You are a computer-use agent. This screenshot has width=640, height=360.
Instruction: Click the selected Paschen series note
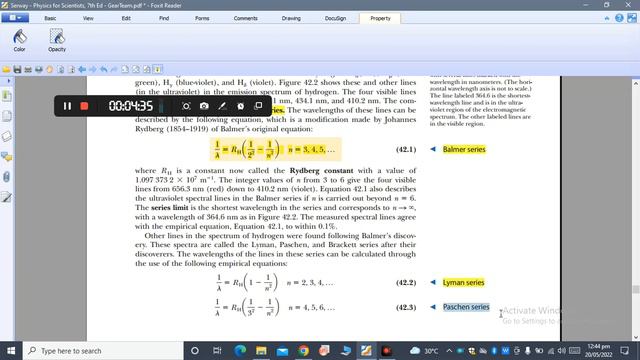[466, 307]
